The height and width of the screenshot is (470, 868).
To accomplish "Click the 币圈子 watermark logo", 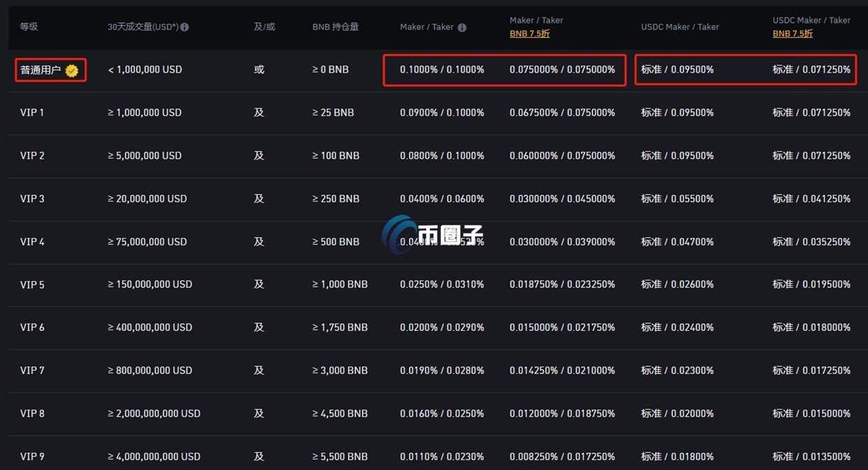I will click(x=434, y=234).
